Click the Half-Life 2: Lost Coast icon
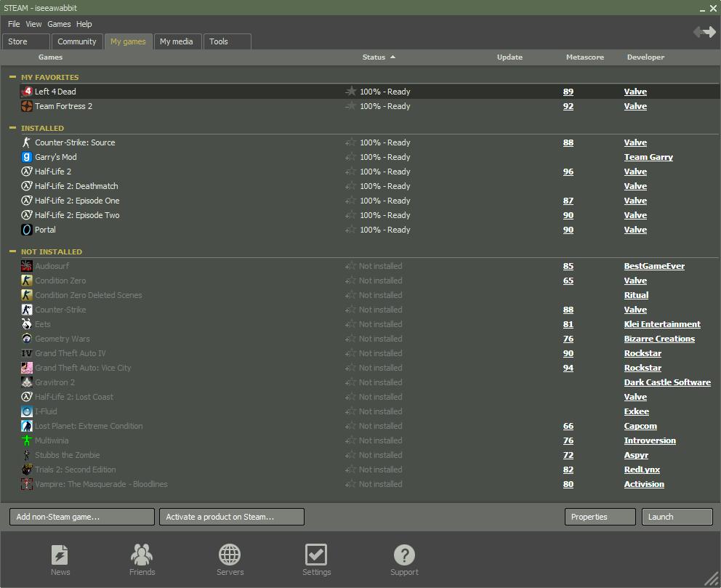 (27, 397)
